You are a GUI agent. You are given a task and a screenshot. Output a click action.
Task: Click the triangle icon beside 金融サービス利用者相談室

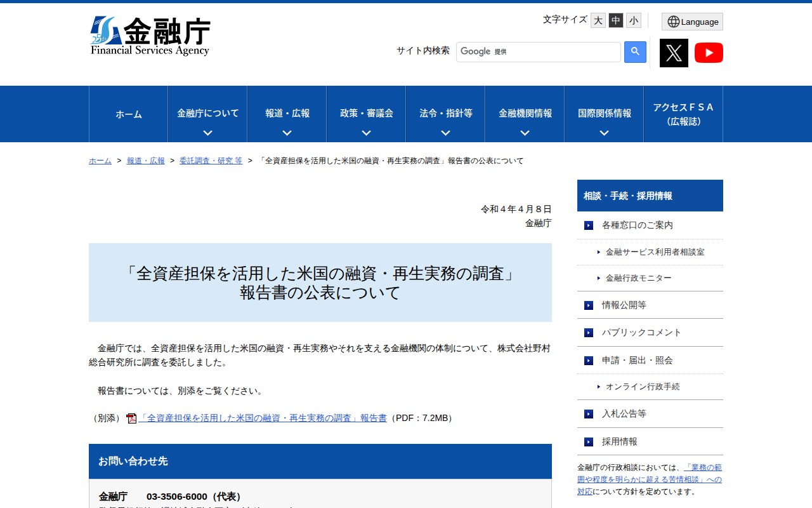pyautogui.click(x=598, y=252)
